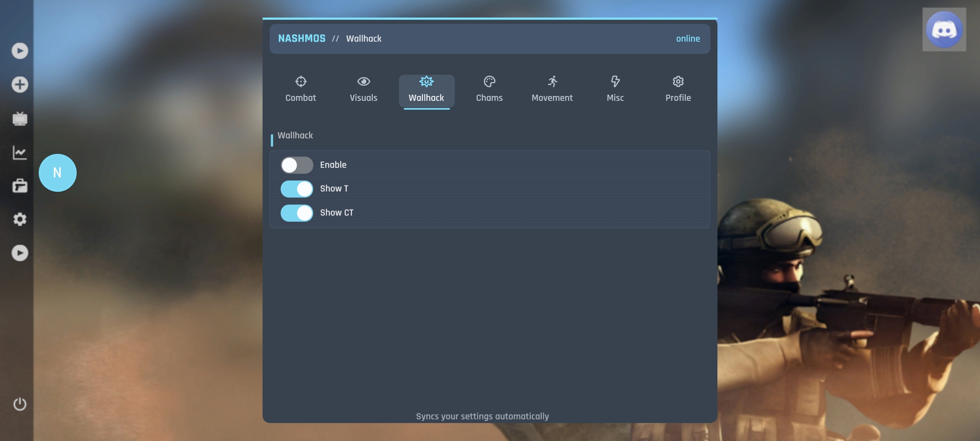Click the round N avatar button
This screenshot has height=441, width=980.
[x=58, y=173]
